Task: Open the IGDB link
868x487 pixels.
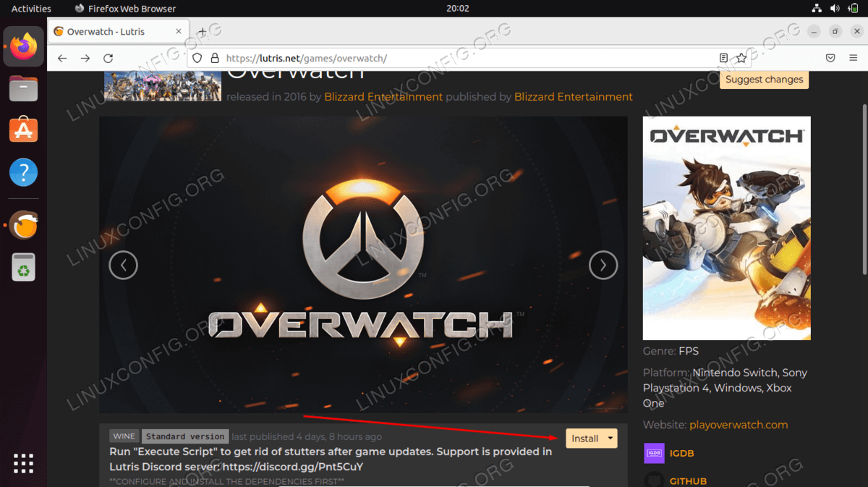Action: (681, 453)
